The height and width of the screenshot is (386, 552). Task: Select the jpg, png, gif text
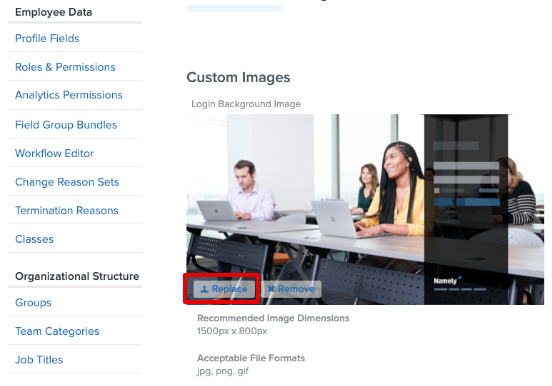tap(223, 371)
